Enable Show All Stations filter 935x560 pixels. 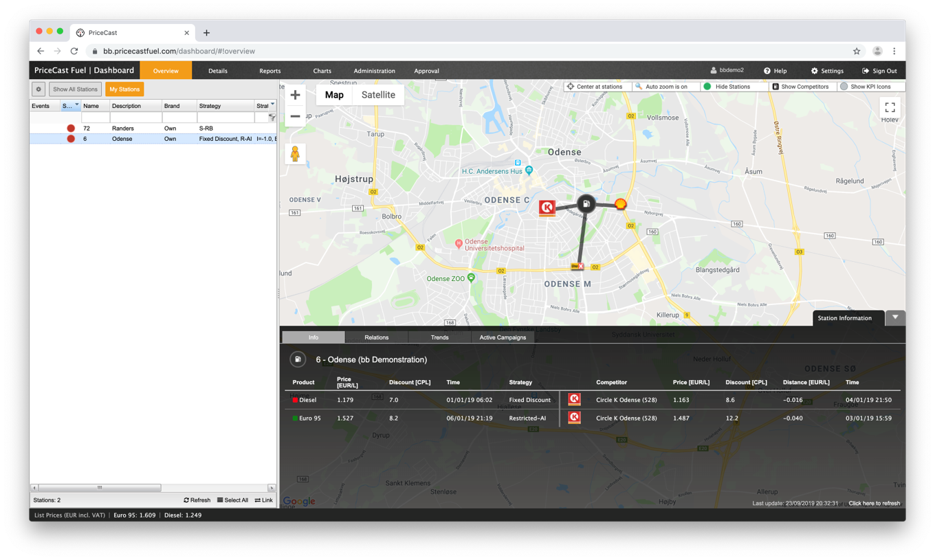(75, 89)
